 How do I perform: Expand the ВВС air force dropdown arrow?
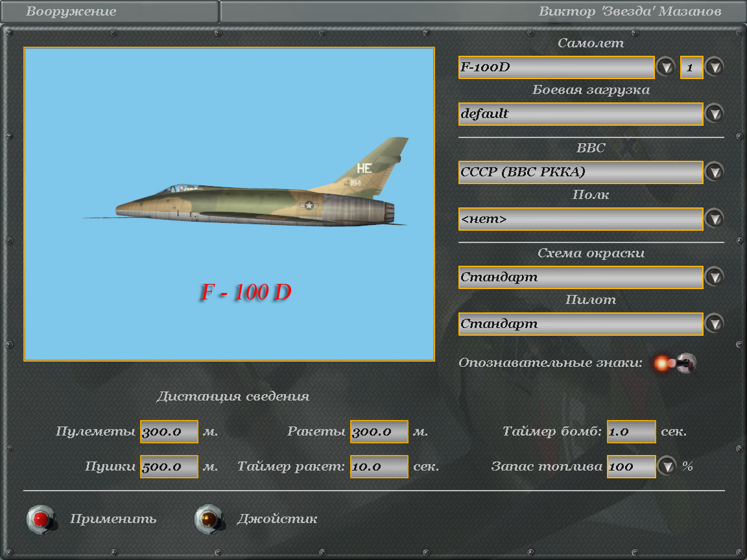click(x=714, y=171)
